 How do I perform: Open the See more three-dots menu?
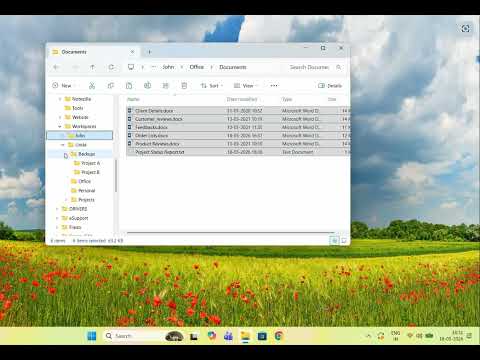[x=274, y=86]
